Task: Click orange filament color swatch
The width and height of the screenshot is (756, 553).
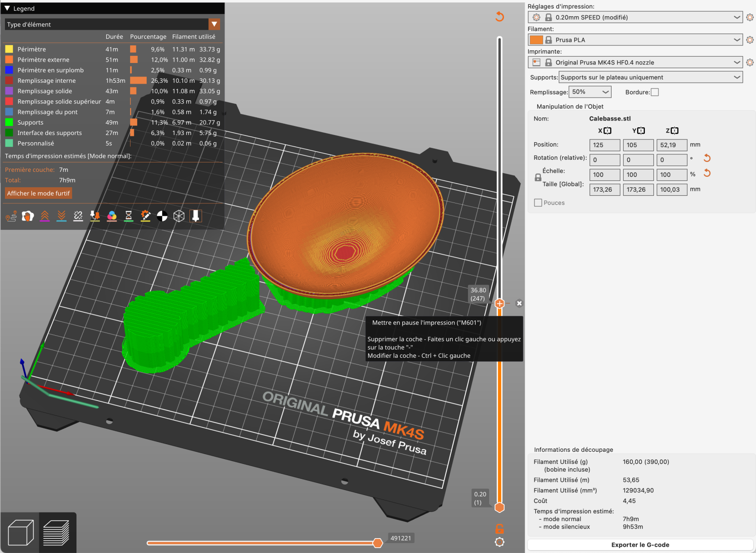Action: click(x=536, y=40)
